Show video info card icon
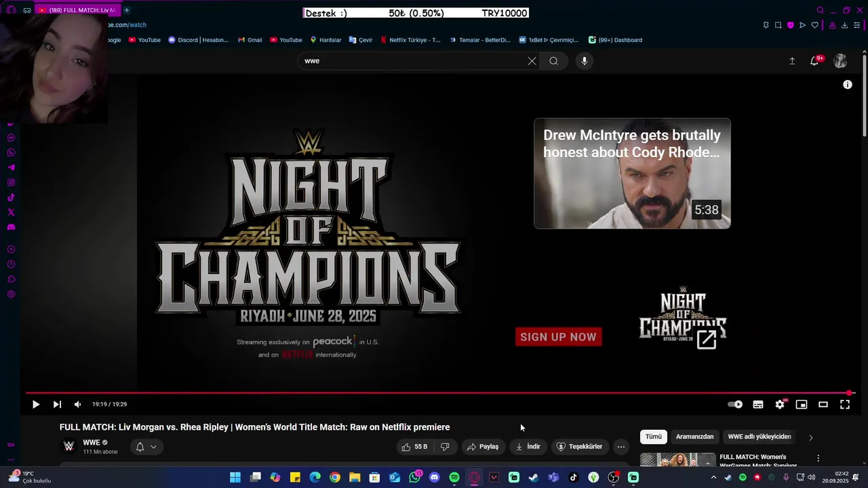 (848, 85)
